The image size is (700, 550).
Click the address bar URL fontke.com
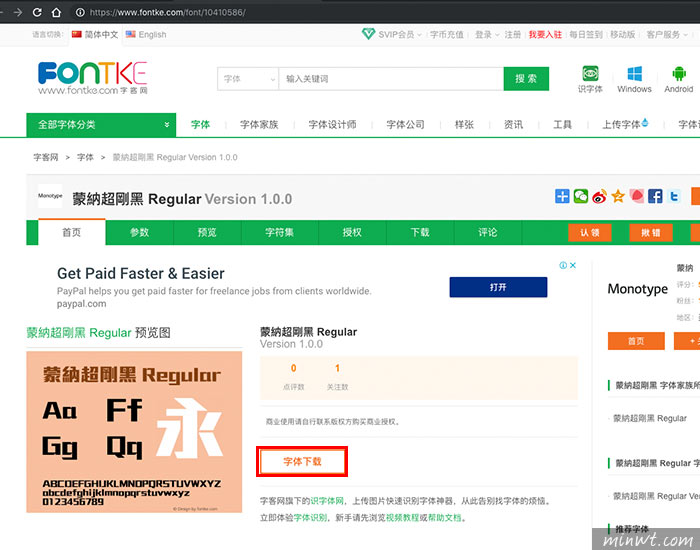coord(167,12)
